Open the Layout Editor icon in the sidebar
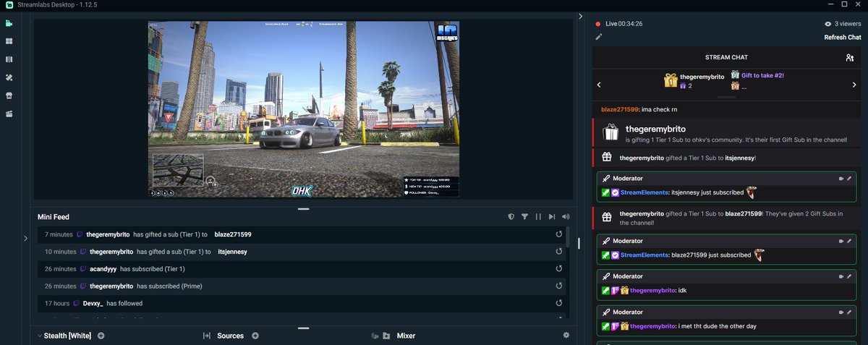Image resolution: width=868 pixels, height=345 pixels. [9, 41]
